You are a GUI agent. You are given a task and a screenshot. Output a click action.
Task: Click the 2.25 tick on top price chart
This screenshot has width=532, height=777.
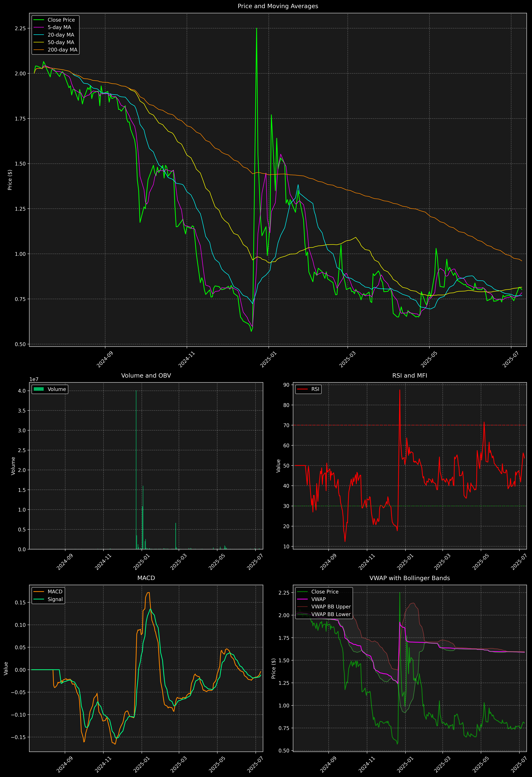coord(20,28)
